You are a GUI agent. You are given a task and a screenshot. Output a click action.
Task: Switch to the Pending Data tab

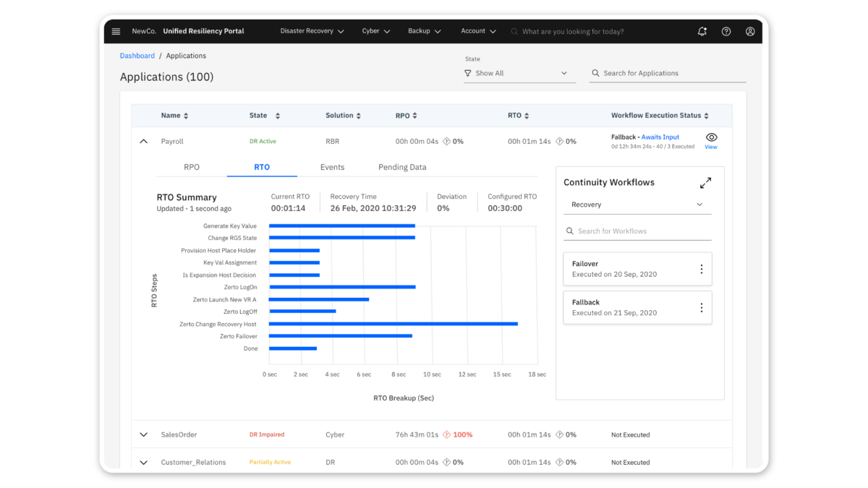click(402, 167)
